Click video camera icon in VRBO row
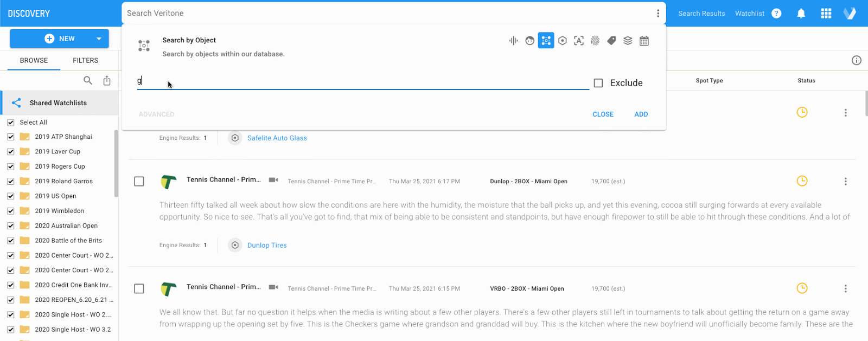The width and height of the screenshot is (868, 341). point(273,287)
